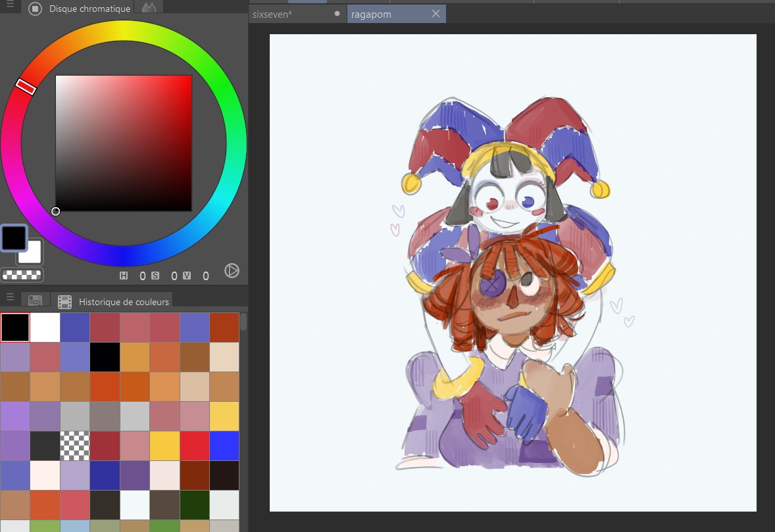The height and width of the screenshot is (532, 775).
Task: Switch to the sixseven* document tab
Action: coord(297,14)
